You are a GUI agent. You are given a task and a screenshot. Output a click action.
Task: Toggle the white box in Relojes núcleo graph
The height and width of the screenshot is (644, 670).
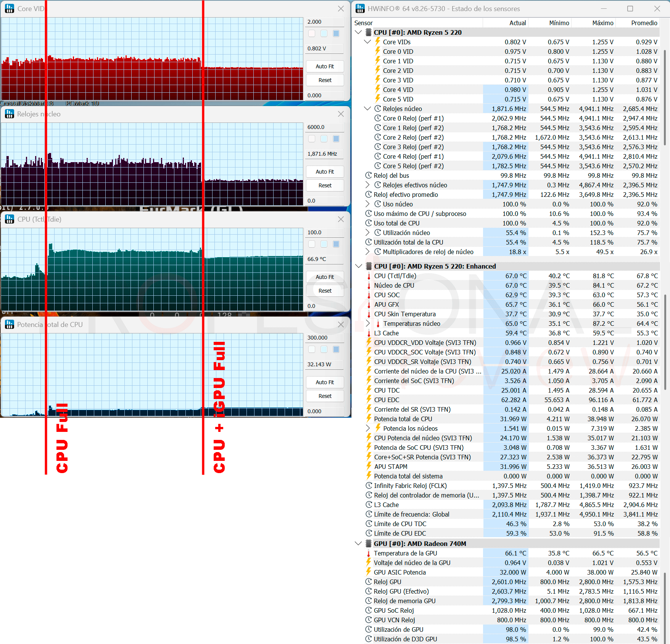[x=312, y=139]
